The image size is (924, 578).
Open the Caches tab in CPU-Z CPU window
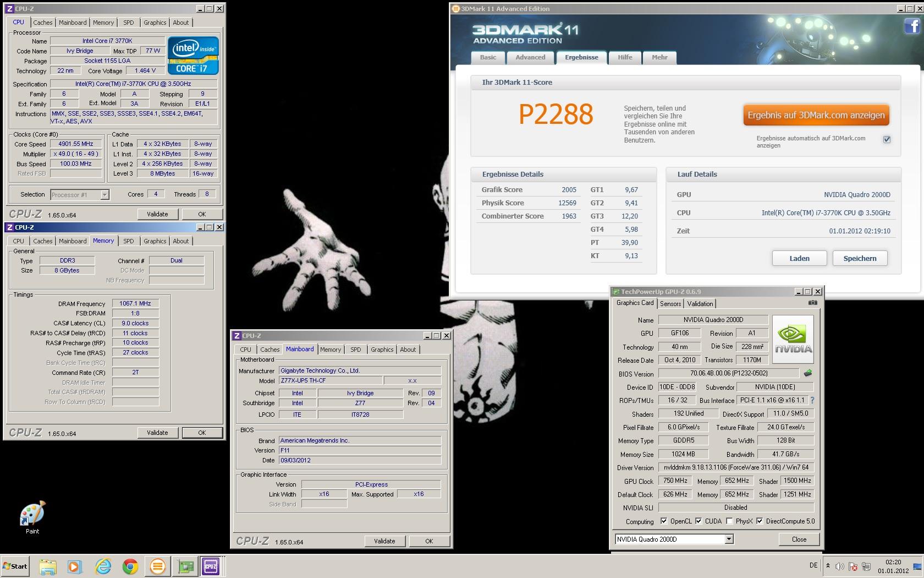(x=42, y=23)
